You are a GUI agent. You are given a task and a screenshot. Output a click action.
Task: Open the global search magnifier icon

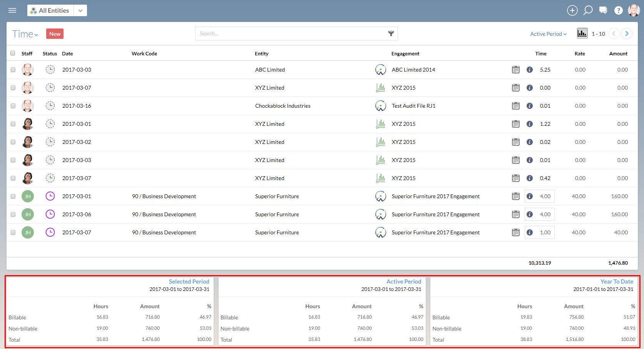(x=588, y=10)
